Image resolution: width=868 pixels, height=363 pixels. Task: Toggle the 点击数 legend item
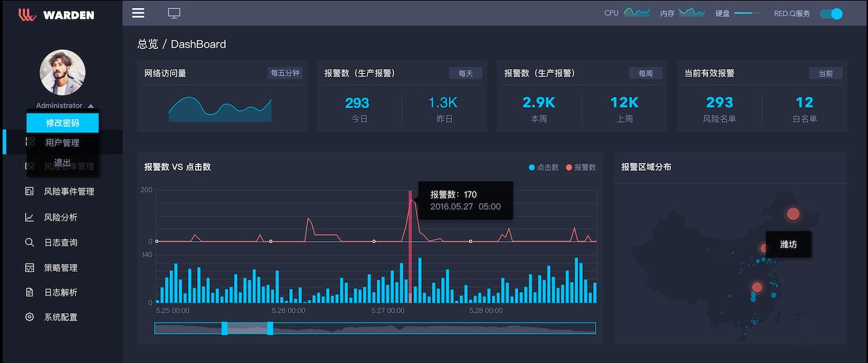pos(543,168)
